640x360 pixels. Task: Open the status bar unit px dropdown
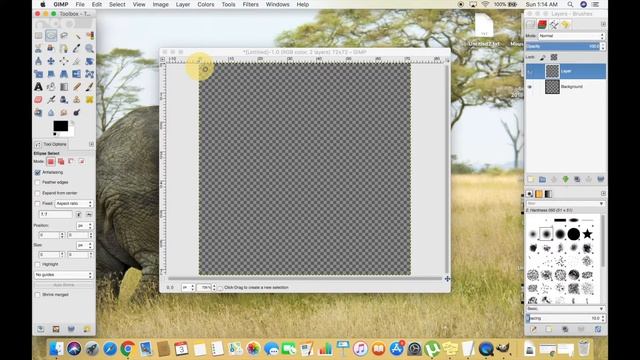(188, 288)
